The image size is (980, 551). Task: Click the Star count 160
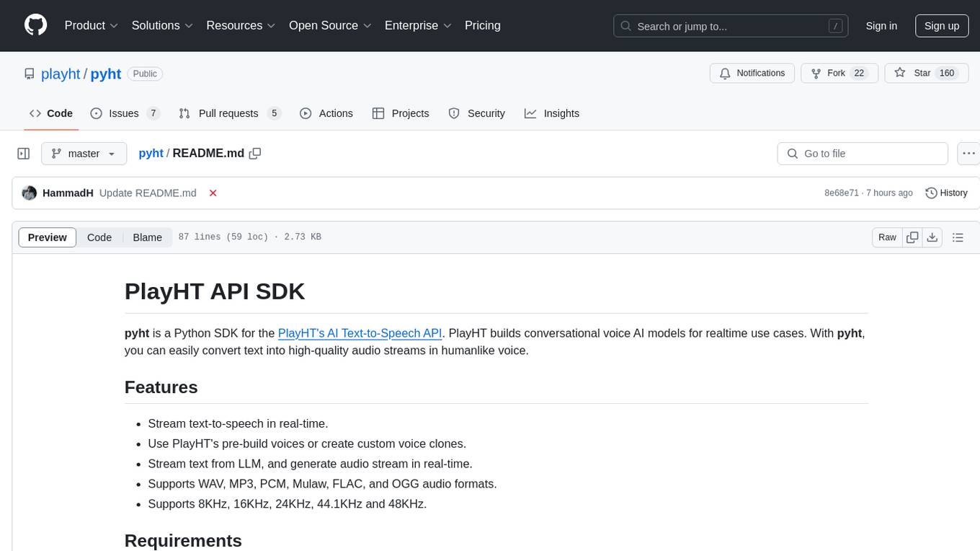pyautogui.click(x=947, y=74)
